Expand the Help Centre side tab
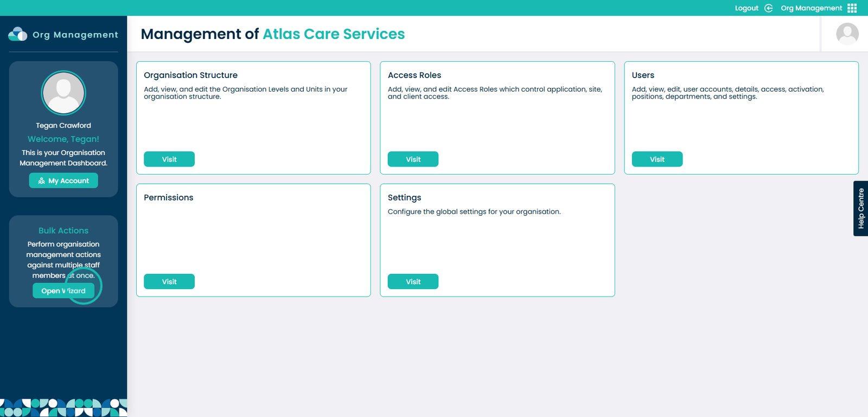The width and height of the screenshot is (868, 417). point(860,208)
